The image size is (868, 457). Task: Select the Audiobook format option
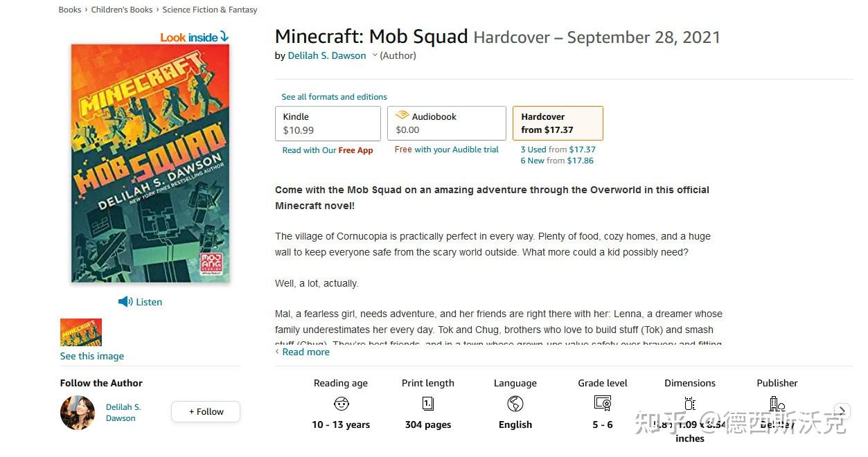446,123
